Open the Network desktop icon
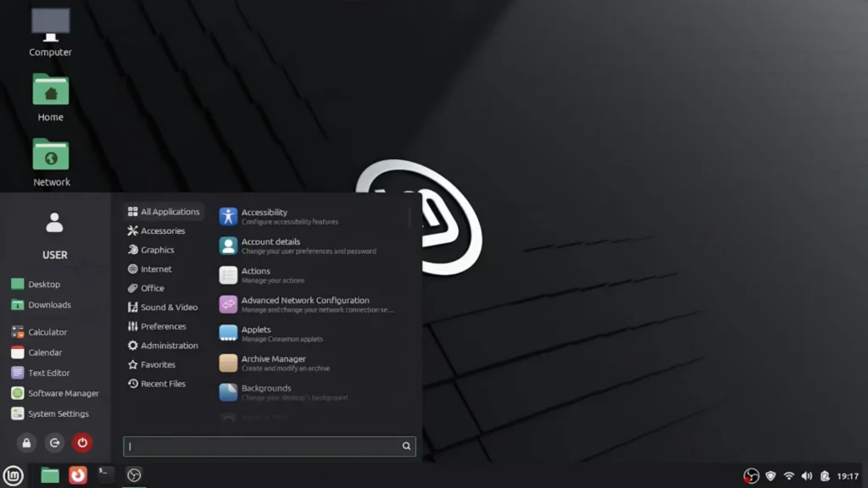 51,162
